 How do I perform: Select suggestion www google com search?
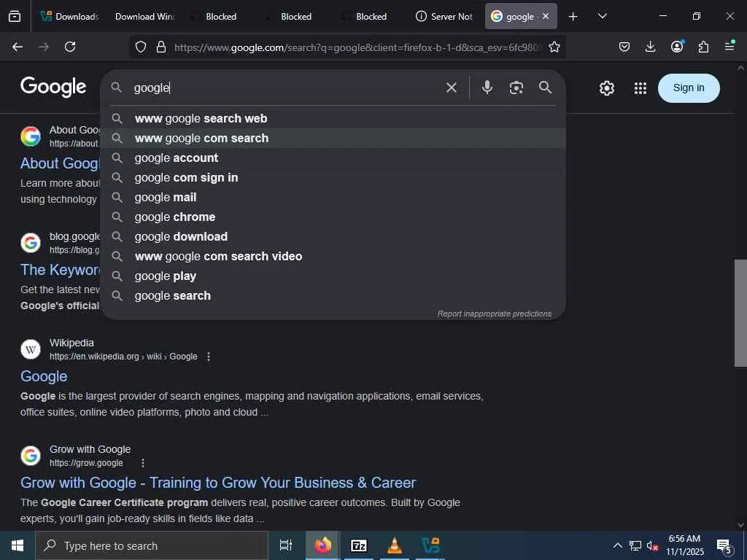(x=333, y=138)
